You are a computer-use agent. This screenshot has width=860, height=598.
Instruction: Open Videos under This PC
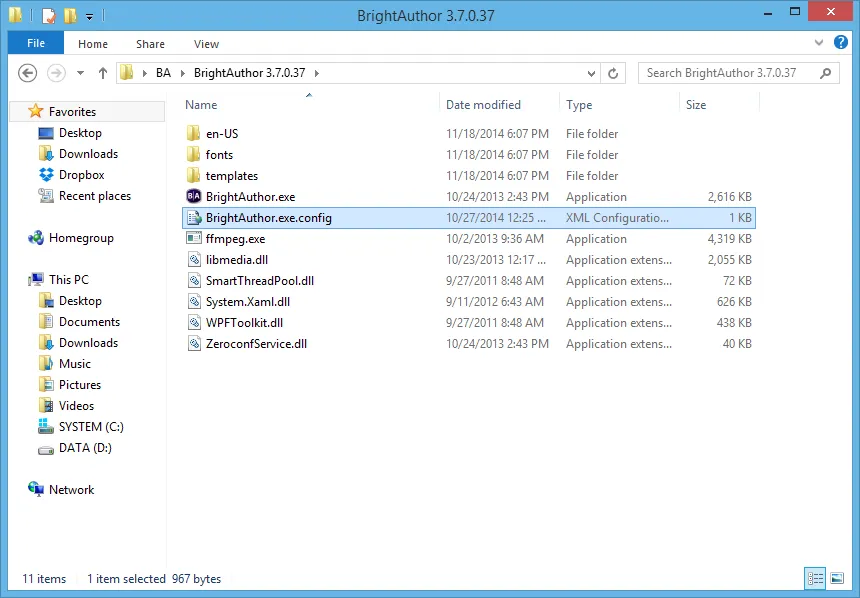[x=76, y=405]
